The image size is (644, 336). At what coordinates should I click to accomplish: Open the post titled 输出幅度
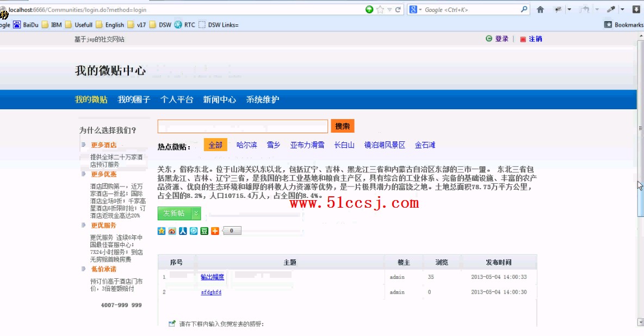pyautogui.click(x=212, y=277)
